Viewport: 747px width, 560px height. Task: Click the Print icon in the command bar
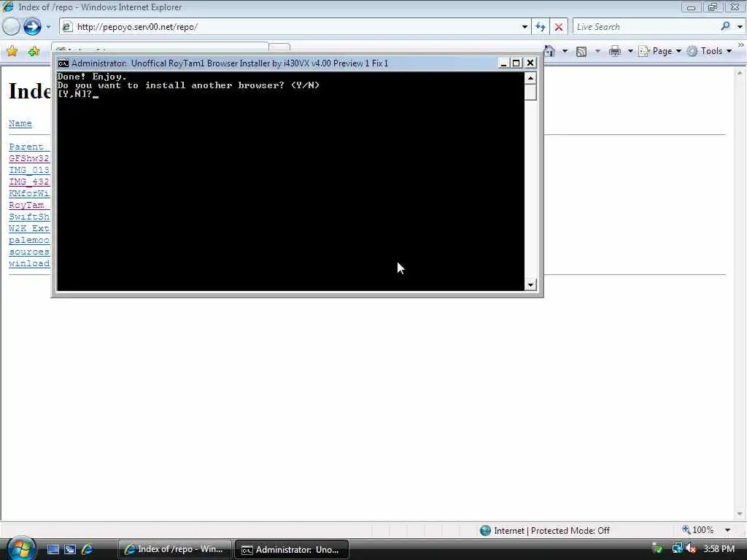click(615, 51)
